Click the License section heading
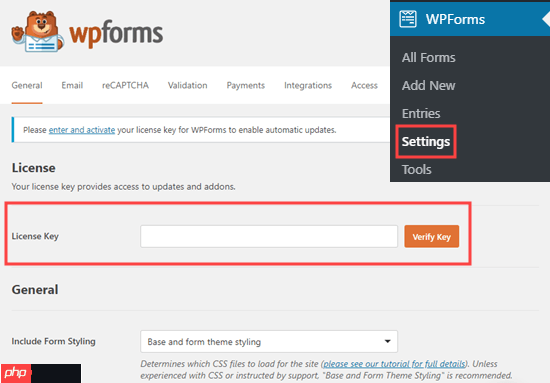This screenshot has width=550, height=383. tap(33, 168)
